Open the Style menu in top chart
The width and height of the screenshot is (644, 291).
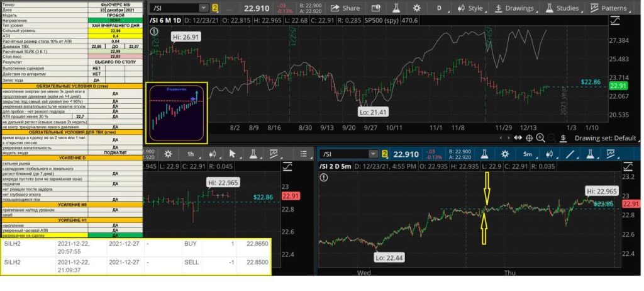click(x=472, y=8)
